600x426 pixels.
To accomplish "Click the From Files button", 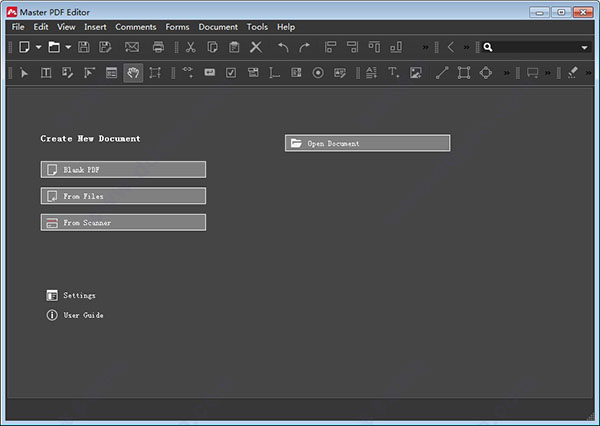I will coord(123,196).
